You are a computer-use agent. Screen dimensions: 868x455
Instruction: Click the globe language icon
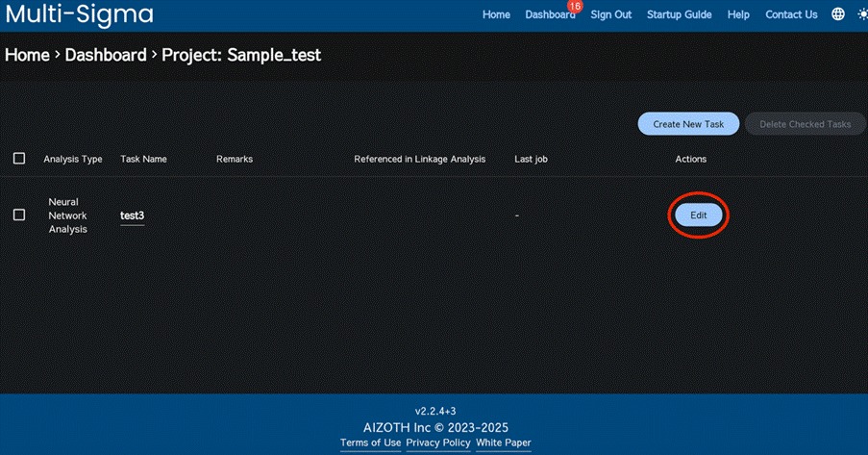pyautogui.click(x=838, y=14)
